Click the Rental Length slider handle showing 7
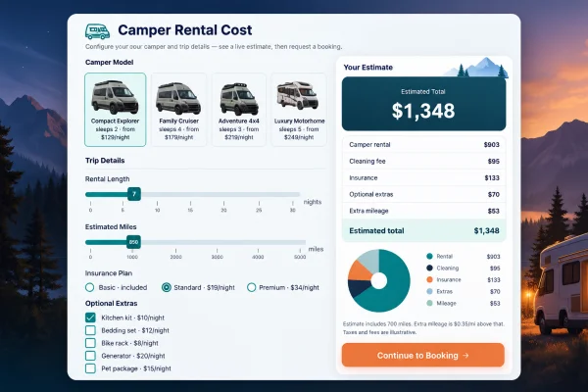Screen dimensions: 588x392 pos(134,194)
